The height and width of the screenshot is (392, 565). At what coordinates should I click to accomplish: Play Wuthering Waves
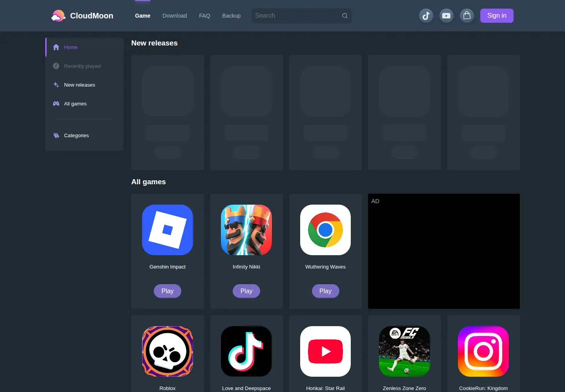[325, 291]
